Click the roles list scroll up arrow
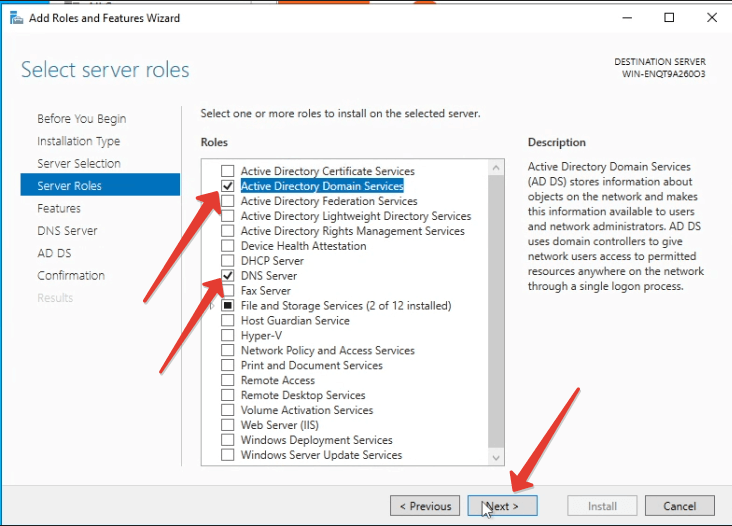The width and height of the screenshot is (732, 526). [496, 167]
